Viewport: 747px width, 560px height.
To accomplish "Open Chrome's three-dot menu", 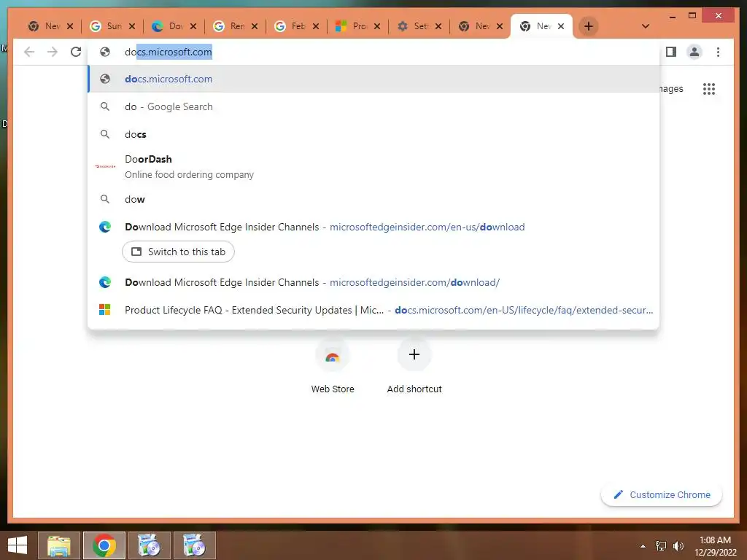I will coord(718,52).
